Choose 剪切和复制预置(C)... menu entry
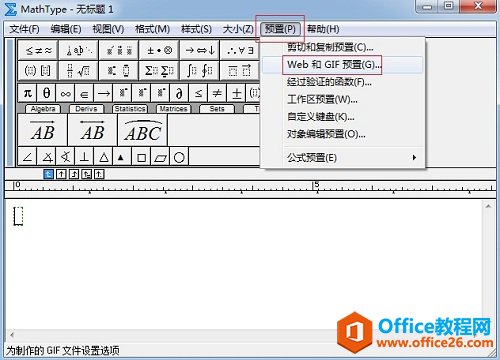This screenshot has height=360, width=500. pos(342,47)
